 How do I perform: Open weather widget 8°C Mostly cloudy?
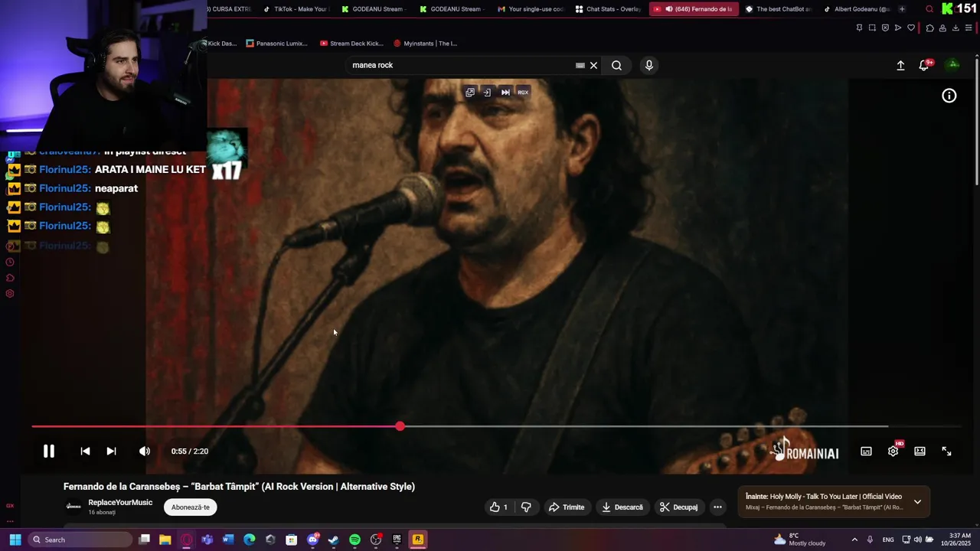click(x=799, y=540)
